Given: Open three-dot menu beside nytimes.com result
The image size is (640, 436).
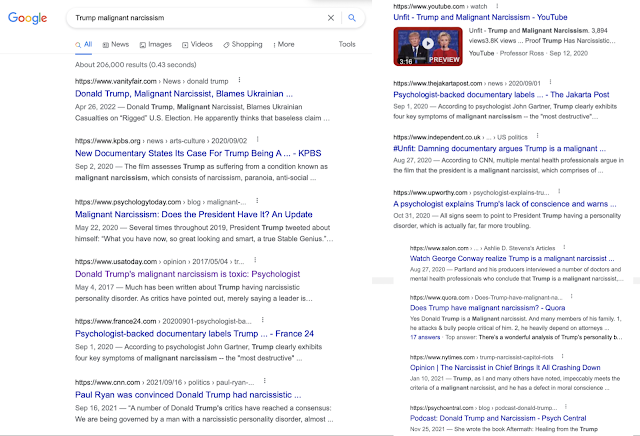Looking at the screenshot, I should (x=562, y=356).
